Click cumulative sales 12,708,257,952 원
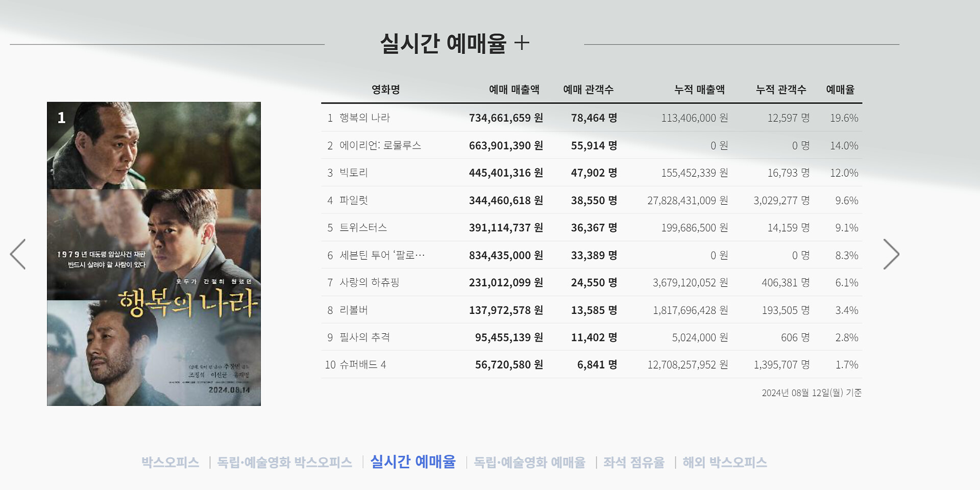Image resolution: width=980 pixels, height=490 pixels. (x=688, y=365)
